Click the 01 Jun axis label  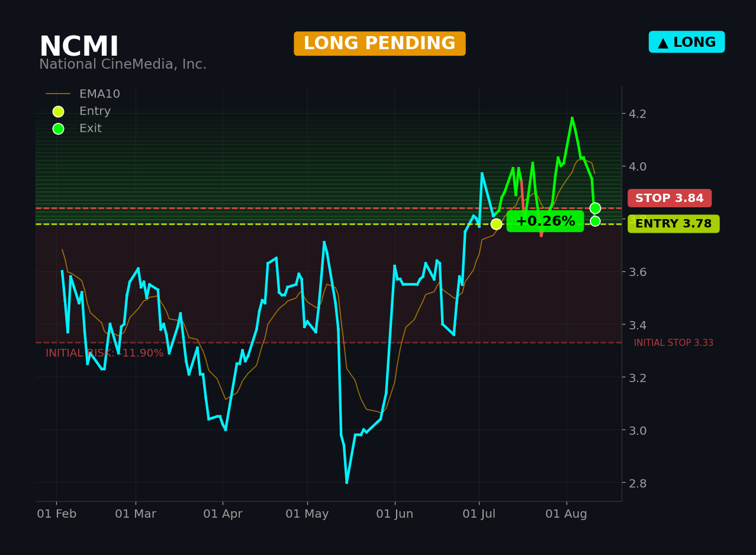[x=395, y=514]
